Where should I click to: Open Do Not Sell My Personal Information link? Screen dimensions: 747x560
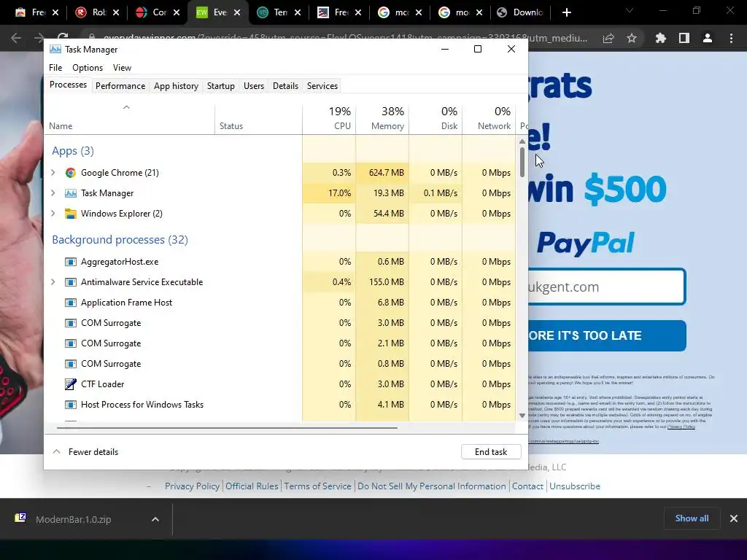click(x=432, y=486)
